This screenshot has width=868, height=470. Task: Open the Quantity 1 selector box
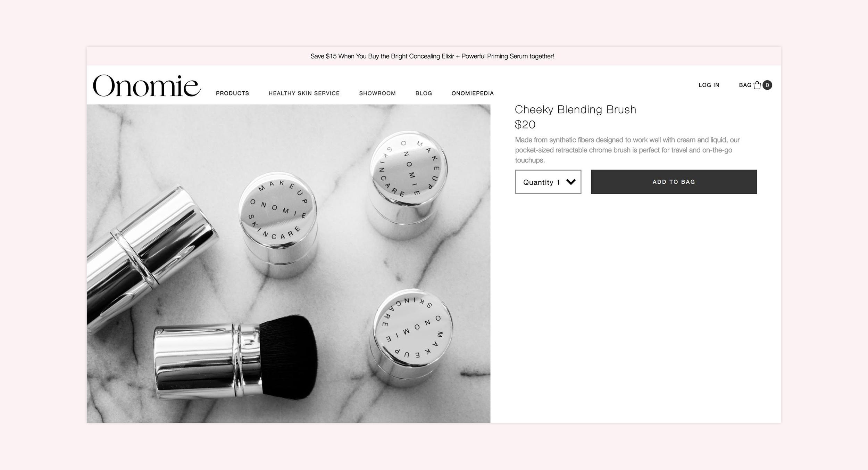(548, 182)
